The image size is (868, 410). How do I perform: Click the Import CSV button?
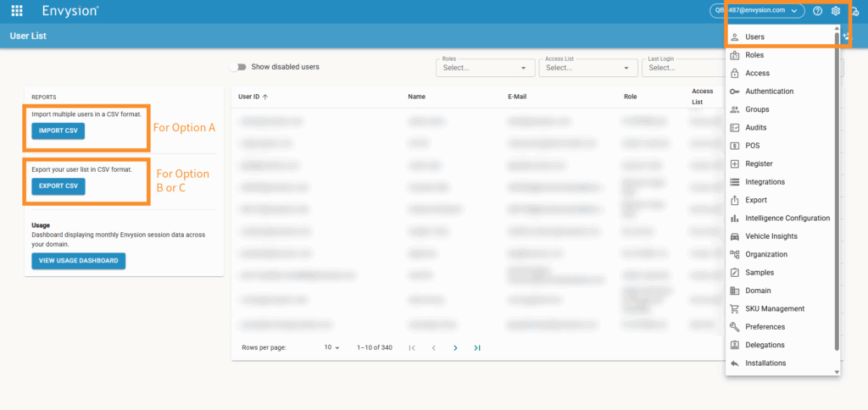(58, 130)
